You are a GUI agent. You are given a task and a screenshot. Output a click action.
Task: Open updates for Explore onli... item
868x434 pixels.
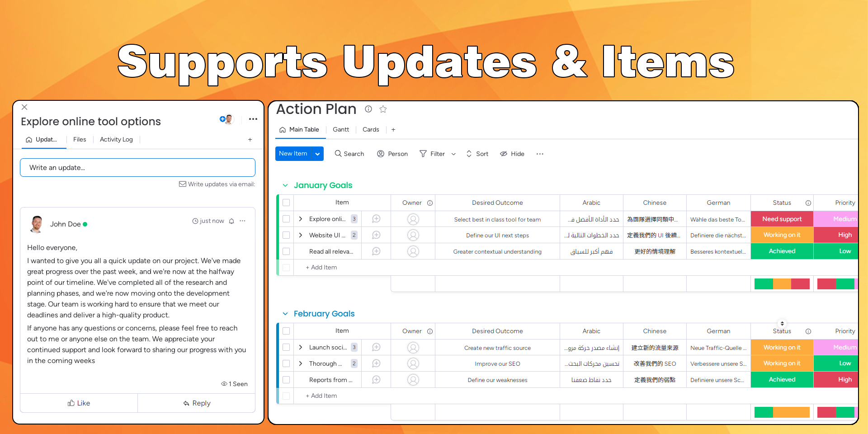(376, 219)
